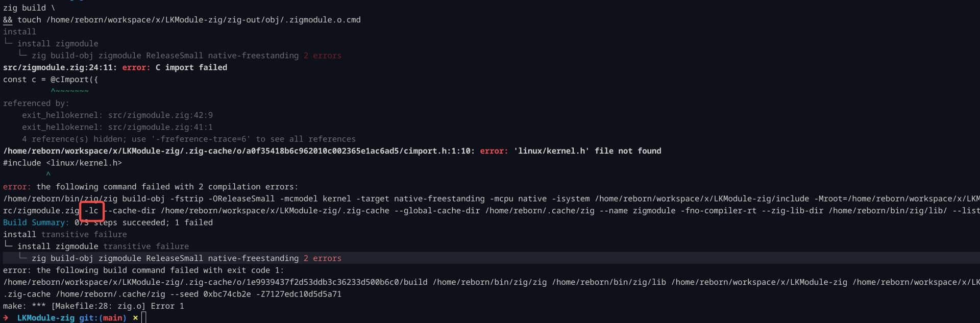Click the red prompt arrow icon

pyautogui.click(x=6, y=318)
